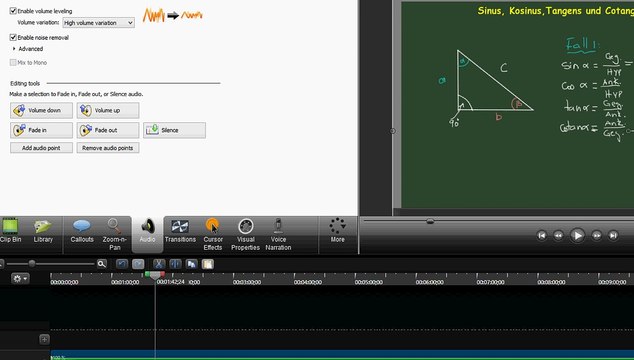Click the playhead marker on the timeline
The width and height of the screenshot is (634, 360).
[x=155, y=275]
